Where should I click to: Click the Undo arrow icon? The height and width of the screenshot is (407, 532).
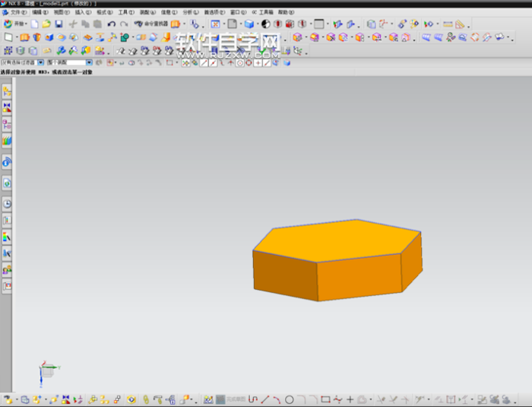click(112, 24)
